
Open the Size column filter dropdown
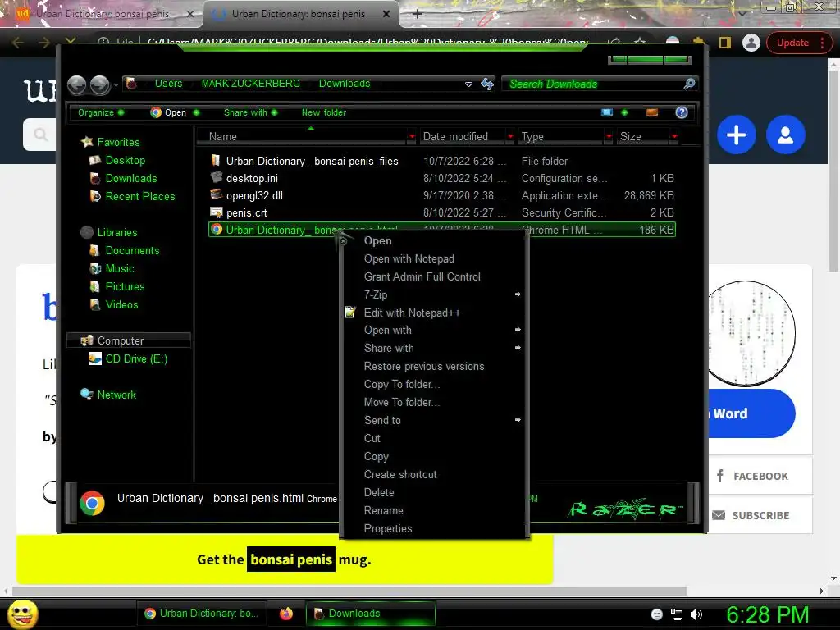(x=674, y=137)
